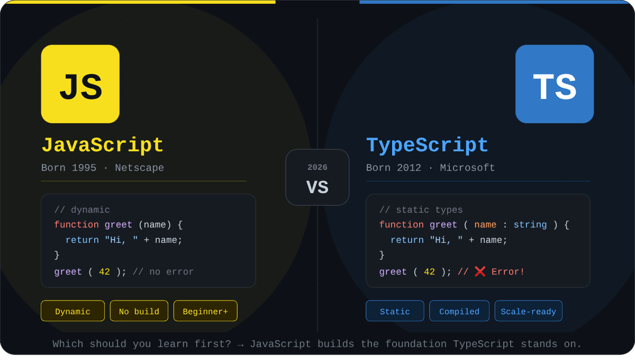Click the Scale-ready tag
This screenshot has width=635, height=364.
529,311
